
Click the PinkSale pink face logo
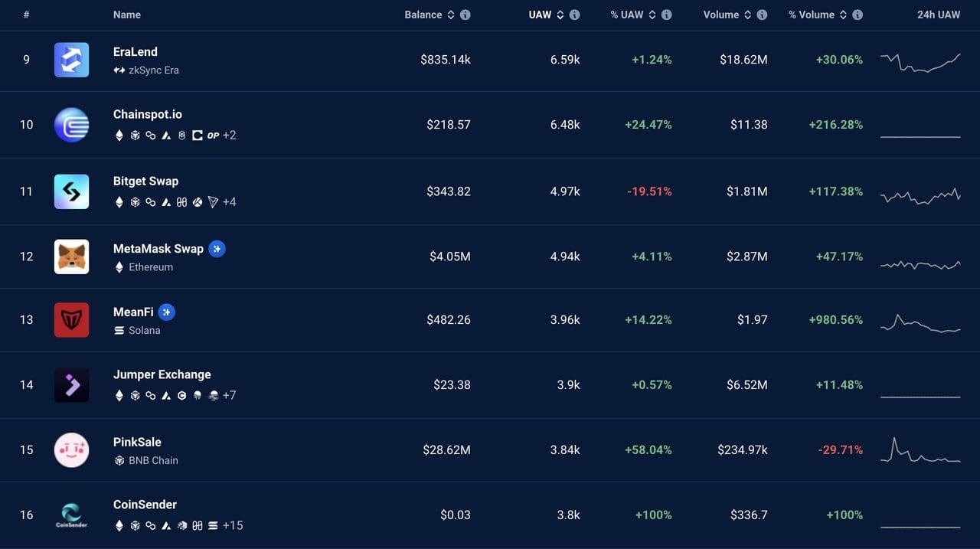coord(71,449)
